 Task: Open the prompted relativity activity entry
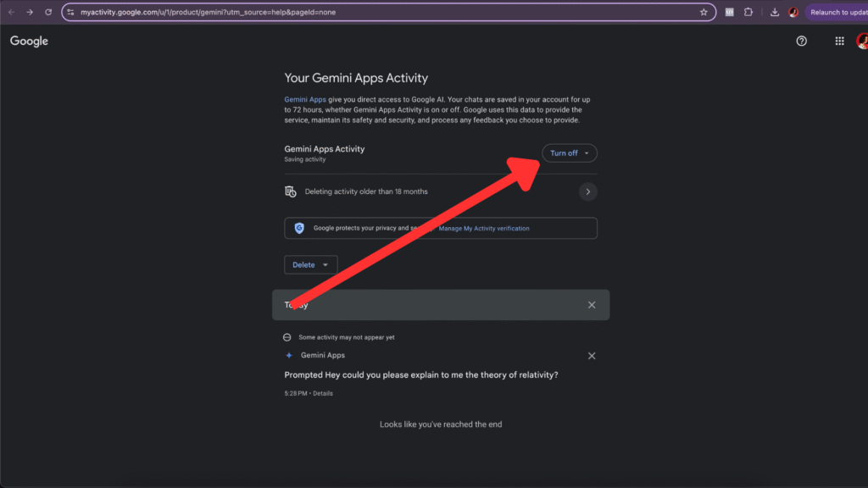(421, 374)
